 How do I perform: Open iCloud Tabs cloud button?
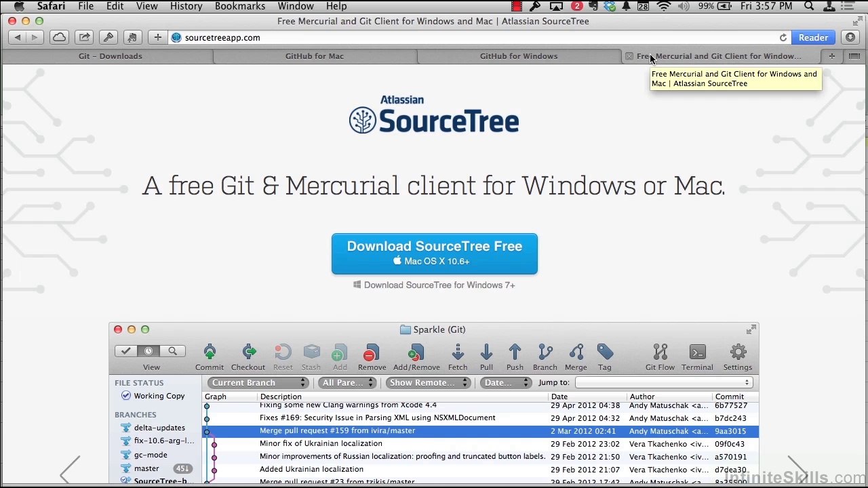[x=60, y=37]
